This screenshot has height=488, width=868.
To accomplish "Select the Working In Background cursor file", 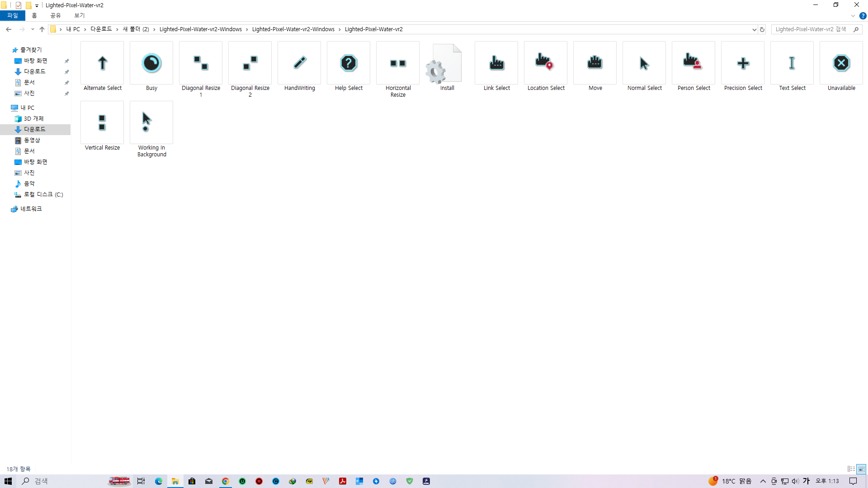I will click(x=151, y=129).
